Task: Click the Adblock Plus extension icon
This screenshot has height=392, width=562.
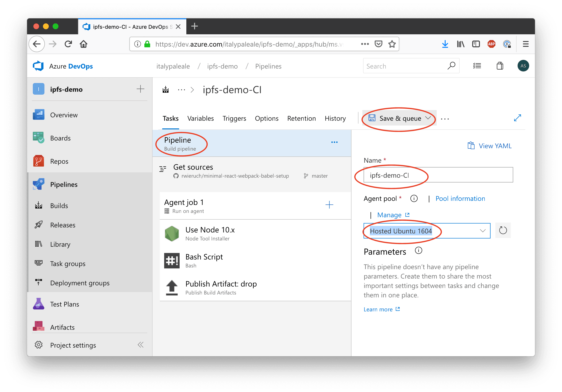Action: tap(491, 44)
